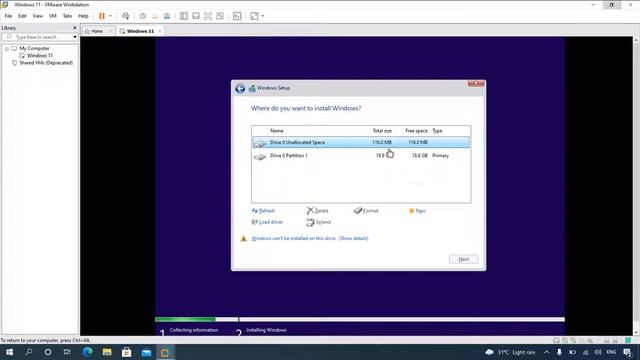Select My Computer in the library
The height and width of the screenshot is (360, 640).
pyautogui.click(x=34, y=48)
